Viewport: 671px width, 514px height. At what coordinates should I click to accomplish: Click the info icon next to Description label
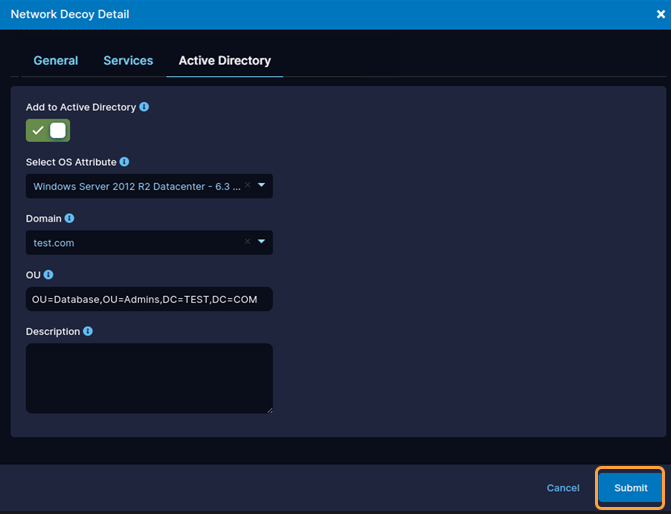pyautogui.click(x=89, y=331)
